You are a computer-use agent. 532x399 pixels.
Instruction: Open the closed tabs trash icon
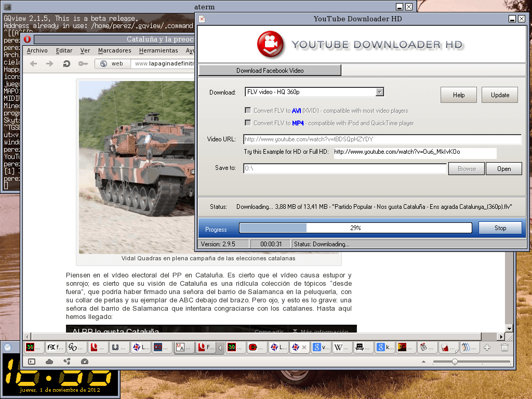[504, 348]
